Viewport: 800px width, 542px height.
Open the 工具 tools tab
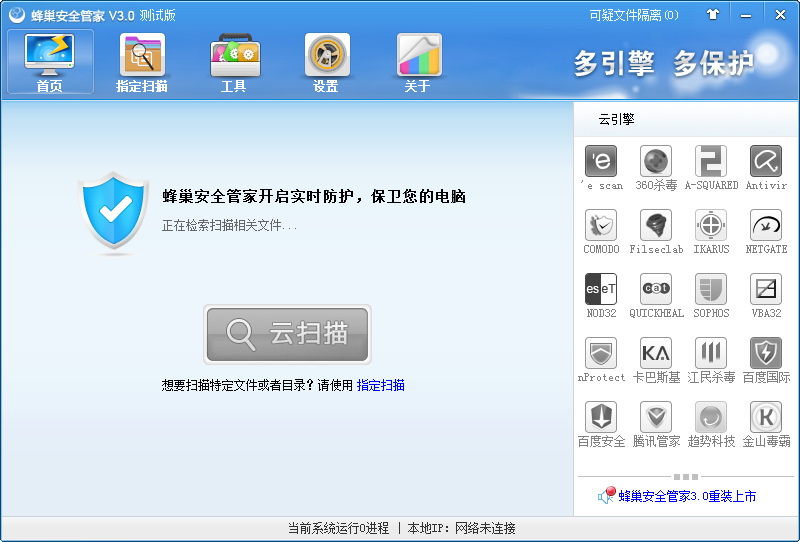coord(235,62)
